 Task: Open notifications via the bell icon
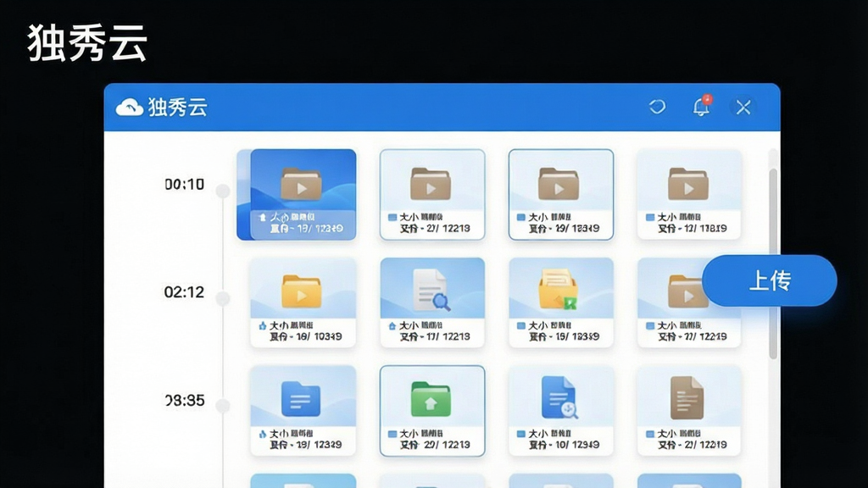(x=701, y=106)
